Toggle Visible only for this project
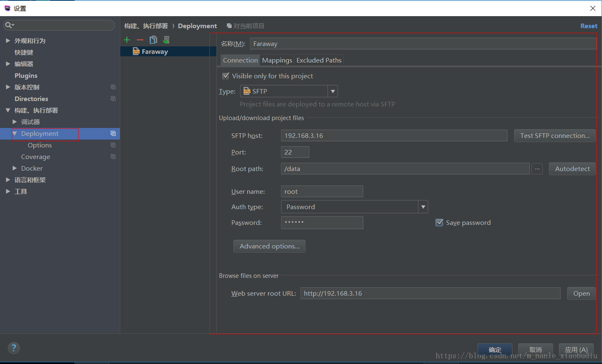Viewport: 602px width, 364px height. 226,76
